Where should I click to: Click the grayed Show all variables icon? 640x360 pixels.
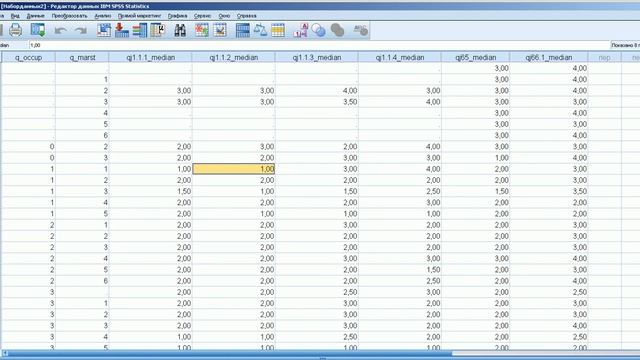pos(337,30)
